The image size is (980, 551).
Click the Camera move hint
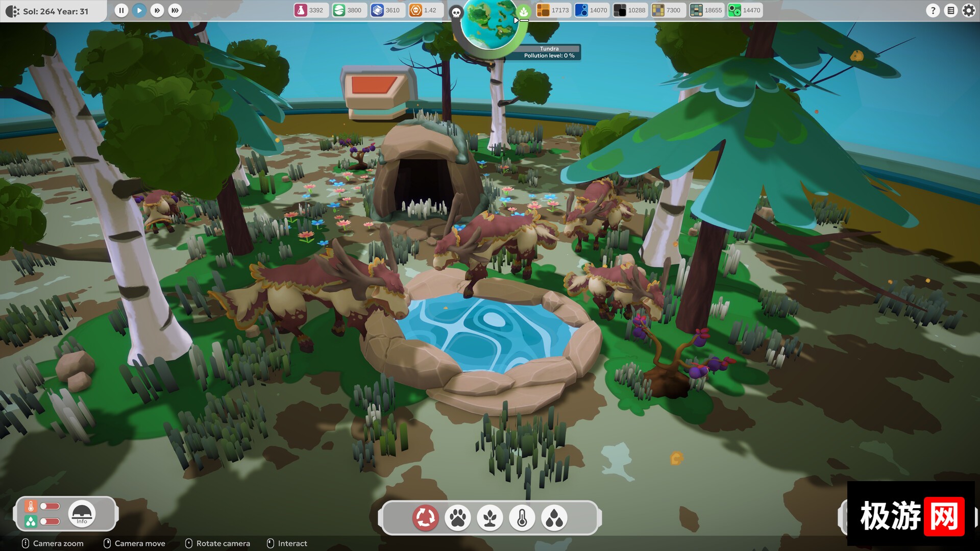(134, 543)
